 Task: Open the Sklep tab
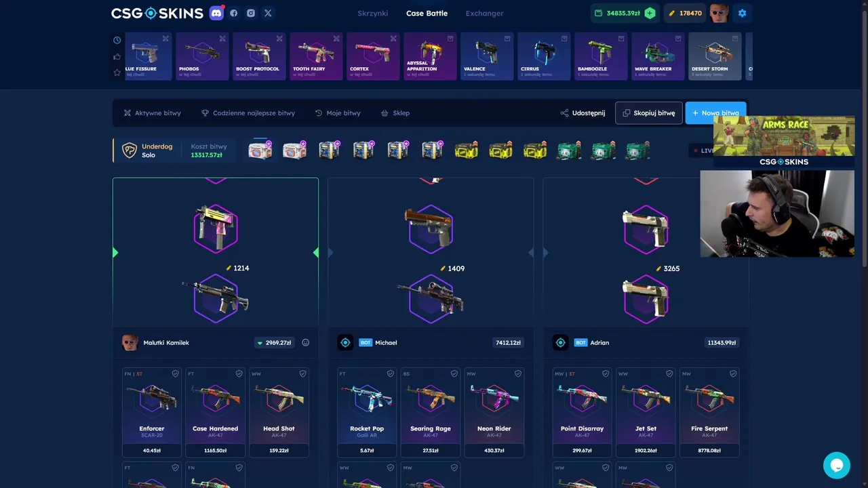(395, 113)
